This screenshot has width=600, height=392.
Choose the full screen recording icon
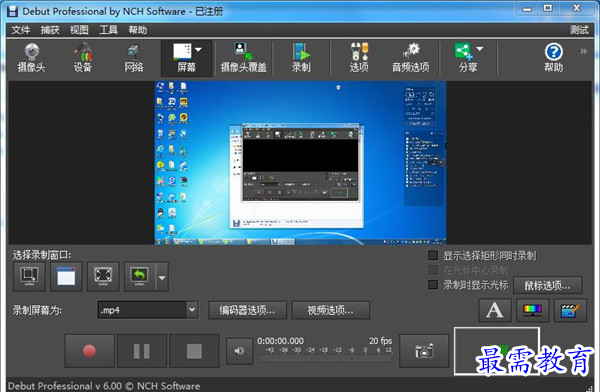tap(103, 276)
